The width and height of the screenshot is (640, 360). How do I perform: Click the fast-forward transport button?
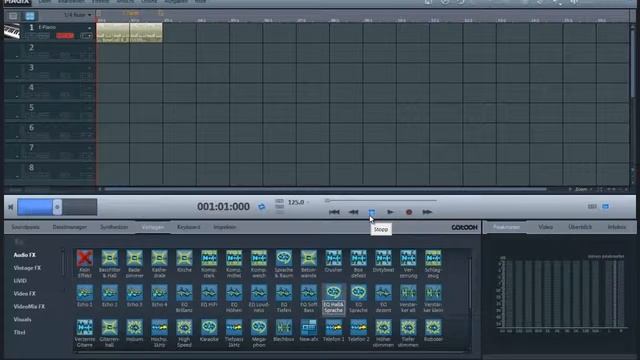427,212
